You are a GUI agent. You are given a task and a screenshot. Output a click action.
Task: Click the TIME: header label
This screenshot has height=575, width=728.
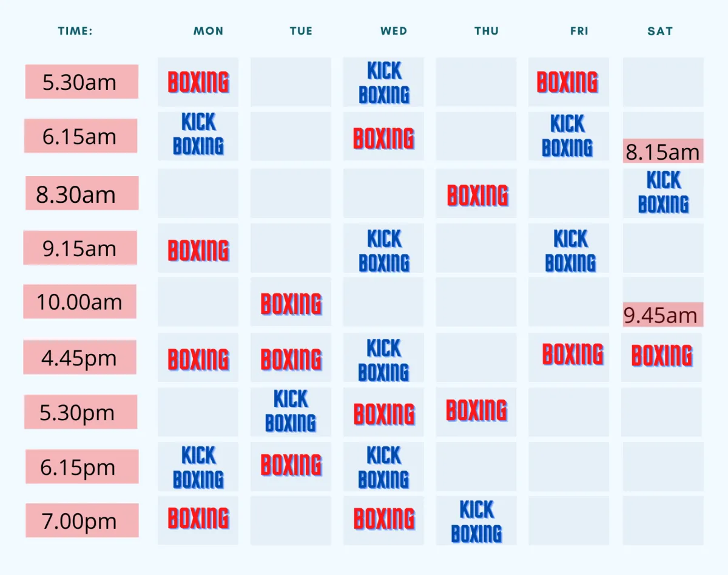click(x=76, y=31)
